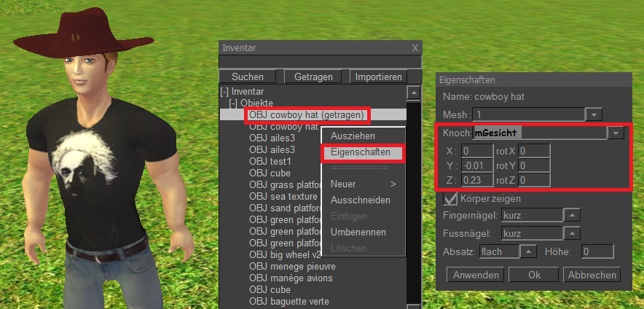Click Fingernägel selector arrow button

click(x=572, y=215)
